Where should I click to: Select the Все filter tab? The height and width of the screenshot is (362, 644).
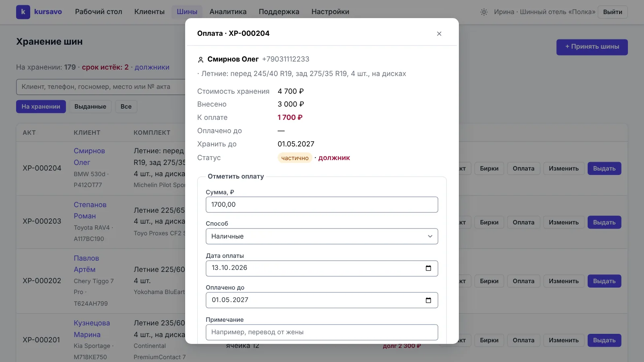pos(126,107)
